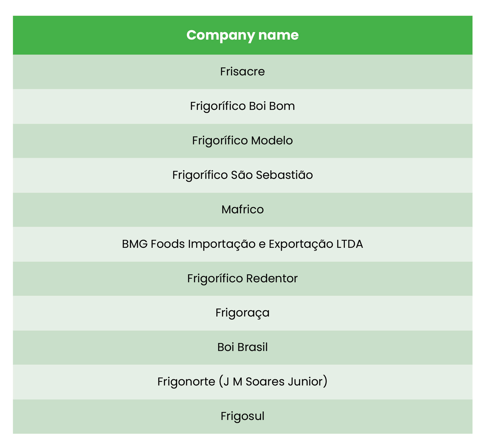
Task: Click the Frigonorte (J M Soares Junior) row
Action: [242, 382]
